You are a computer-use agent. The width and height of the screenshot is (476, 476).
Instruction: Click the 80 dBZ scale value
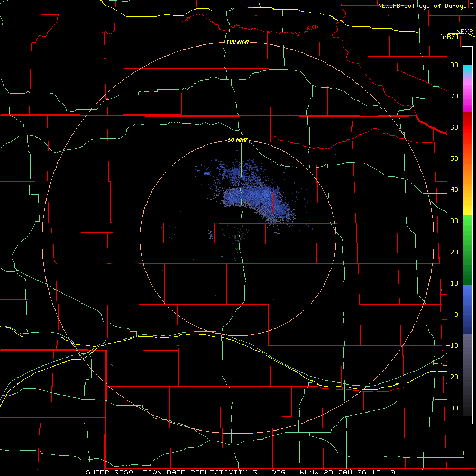click(x=454, y=65)
